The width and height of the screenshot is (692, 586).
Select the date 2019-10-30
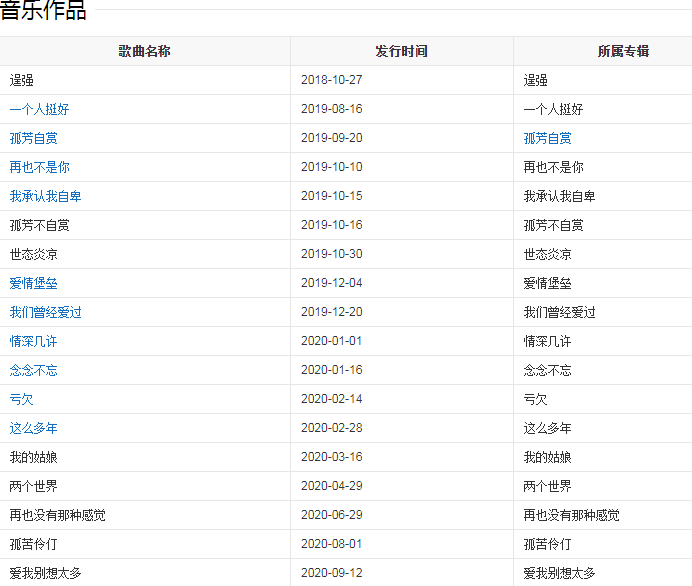(331, 254)
